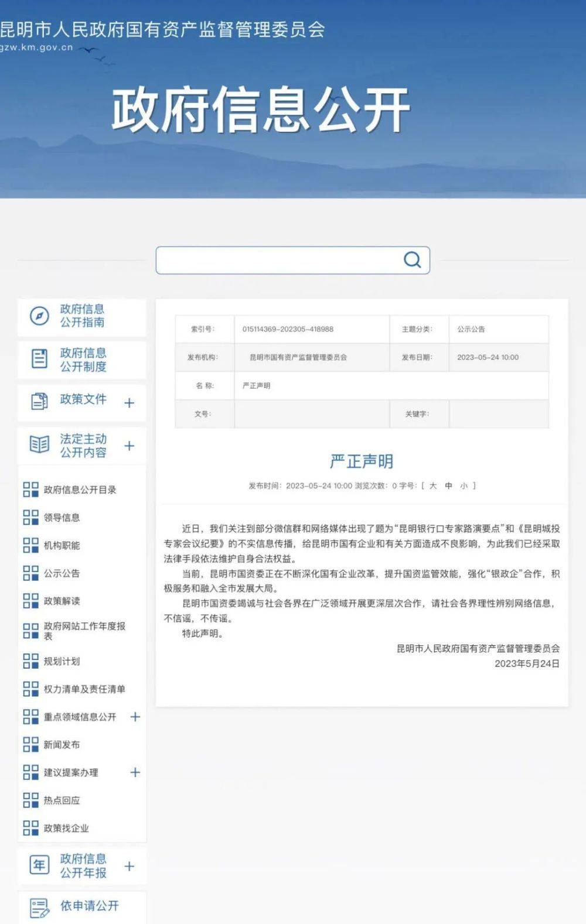The width and height of the screenshot is (586, 924).
Task: Click the search magnifier icon
Action: pyautogui.click(x=413, y=260)
